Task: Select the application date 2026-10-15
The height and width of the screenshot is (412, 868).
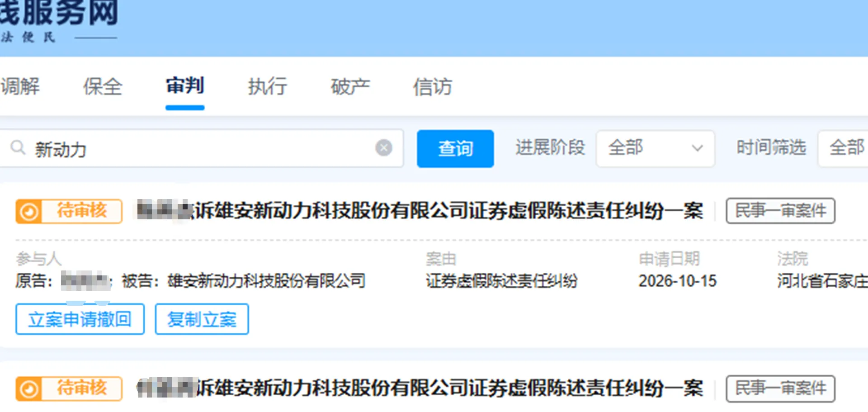Action: coord(677,281)
